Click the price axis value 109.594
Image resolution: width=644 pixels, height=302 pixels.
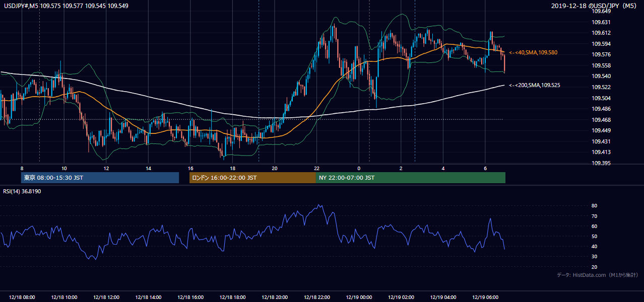pos(601,44)
